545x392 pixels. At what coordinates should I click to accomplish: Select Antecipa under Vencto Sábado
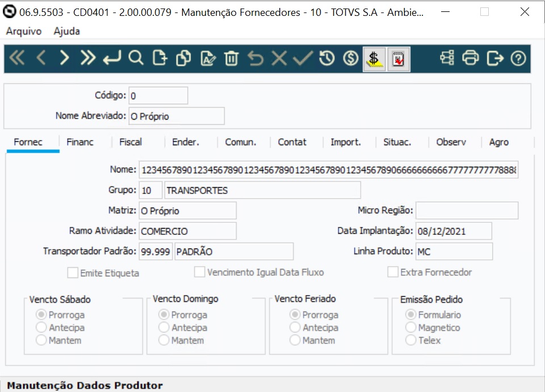(x=41, y=327)
